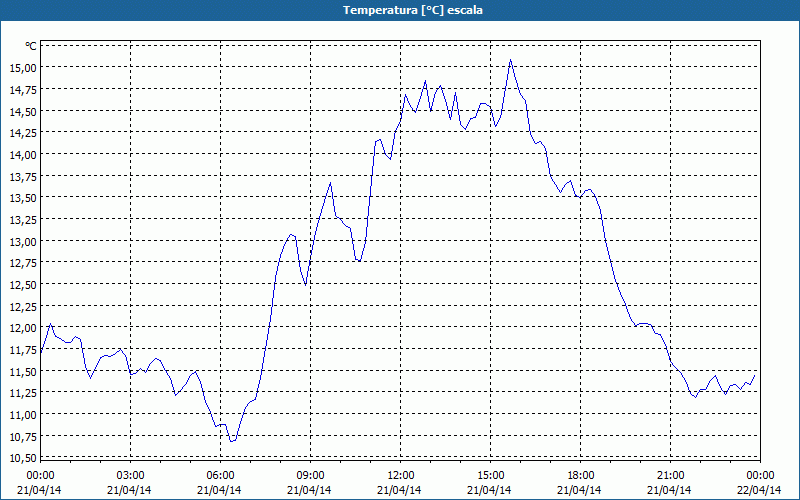
Task: Select the 12:00 time label
Action: point(401,476)
